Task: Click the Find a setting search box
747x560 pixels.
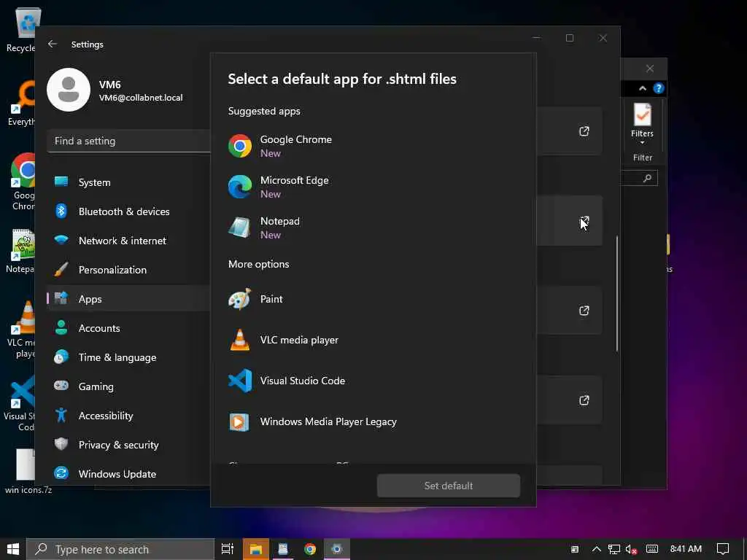Action: [x=128, y=141]
